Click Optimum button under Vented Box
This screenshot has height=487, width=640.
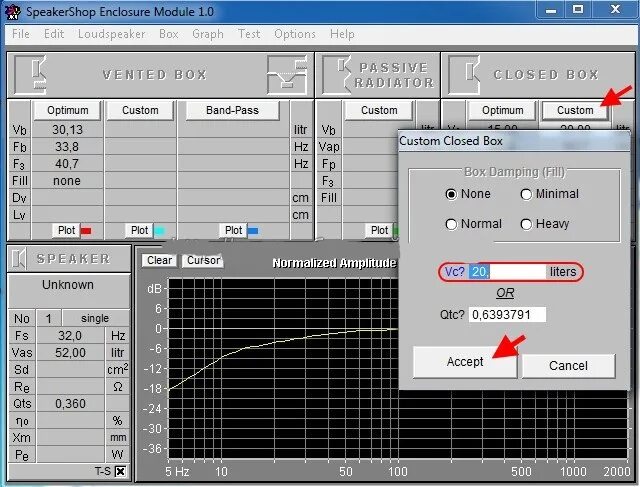(x=67, y=110)
